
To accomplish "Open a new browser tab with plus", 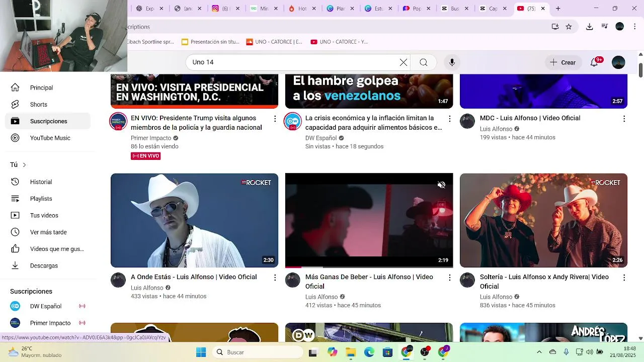I will pos(558,9).
